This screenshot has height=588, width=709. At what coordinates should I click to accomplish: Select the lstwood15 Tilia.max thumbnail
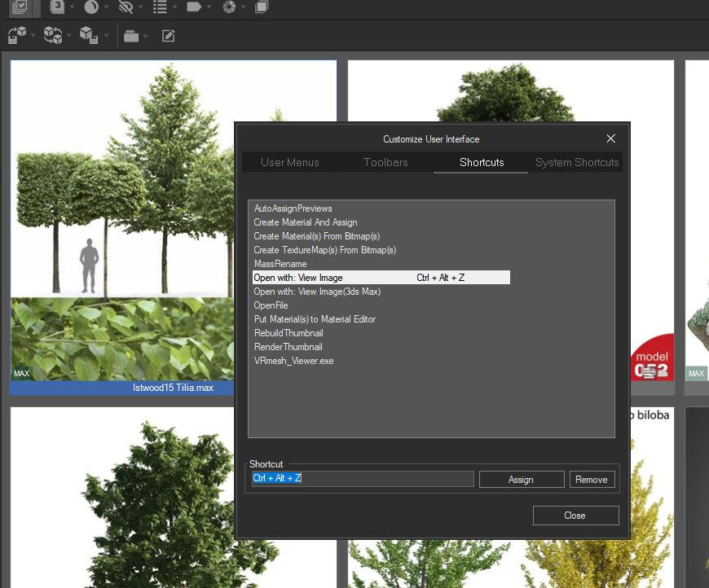click(122, 222)
